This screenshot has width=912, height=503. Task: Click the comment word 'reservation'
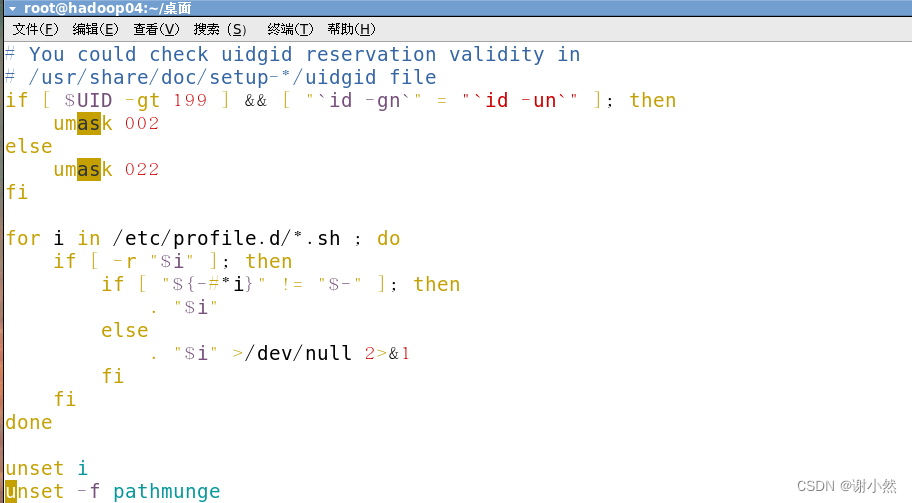371,55
